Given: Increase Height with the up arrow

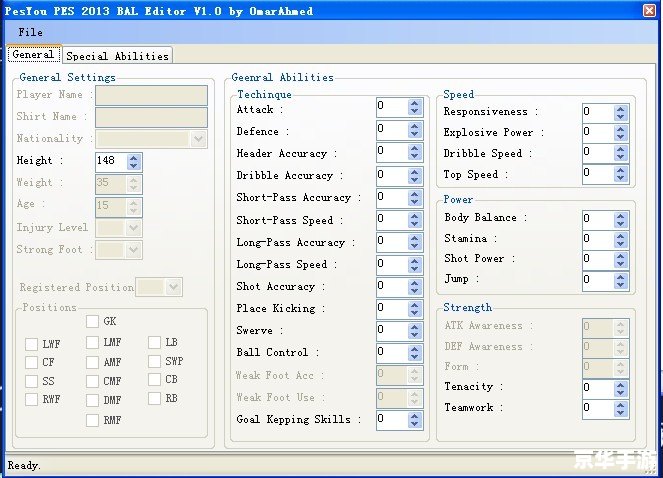Looking at the screenshot, I should coord(134,158).
